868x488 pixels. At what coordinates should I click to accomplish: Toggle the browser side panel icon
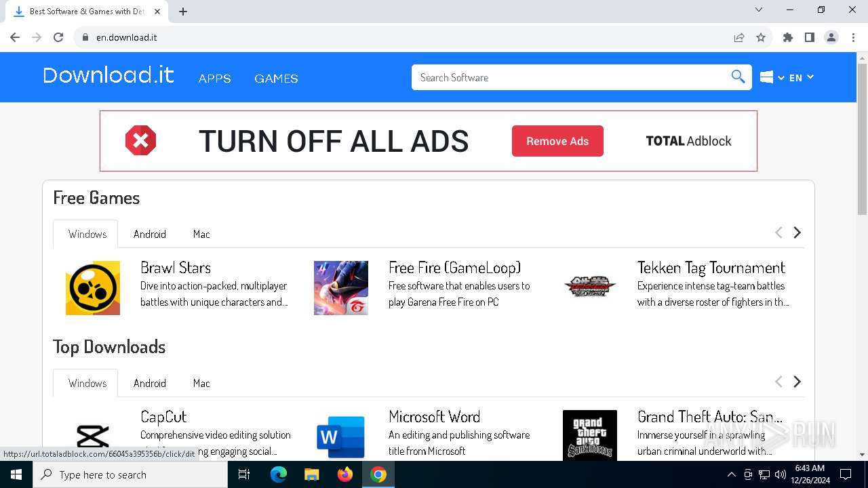click(810, 37)
